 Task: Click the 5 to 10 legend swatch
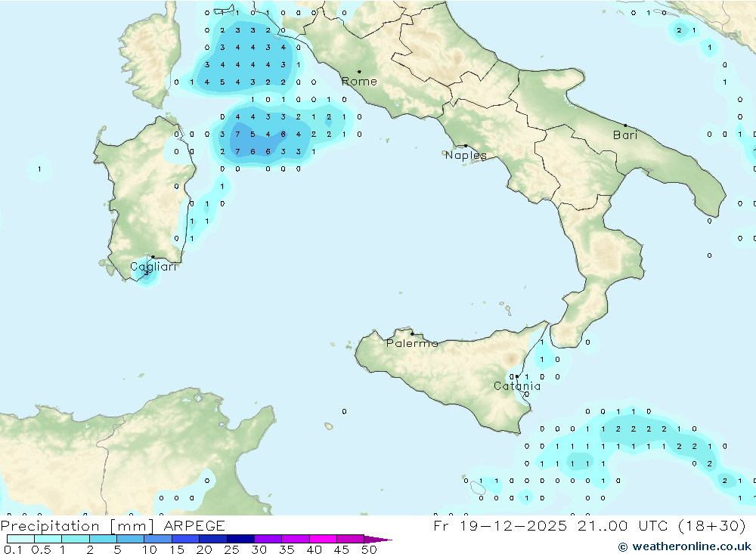[x=130, y=539]
